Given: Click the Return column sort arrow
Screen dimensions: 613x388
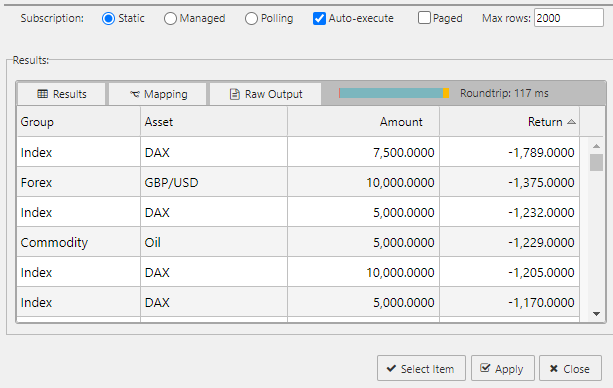Looking at the screenshot, I should tap(571, 122).
